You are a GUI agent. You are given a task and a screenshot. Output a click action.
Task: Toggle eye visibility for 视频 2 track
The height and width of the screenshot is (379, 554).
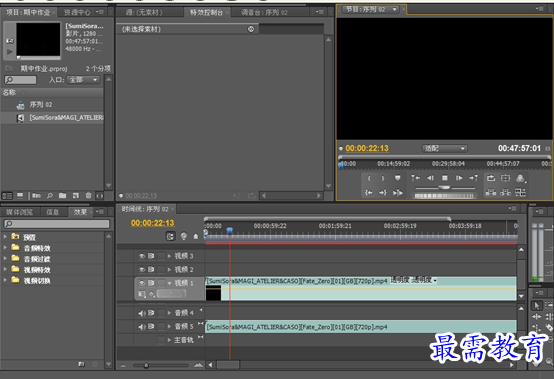(142, 270)
